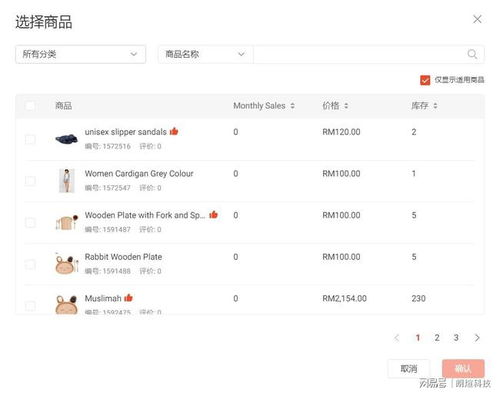Click the 'unisex slipper sandals' product name
This screenshot has height=393, width=500.
pos(126,132)
